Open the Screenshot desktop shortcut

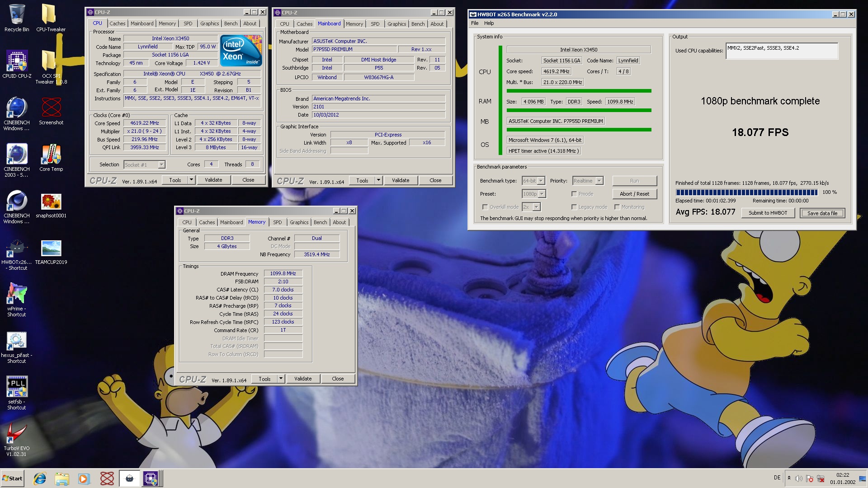click(x=51, y=111)
